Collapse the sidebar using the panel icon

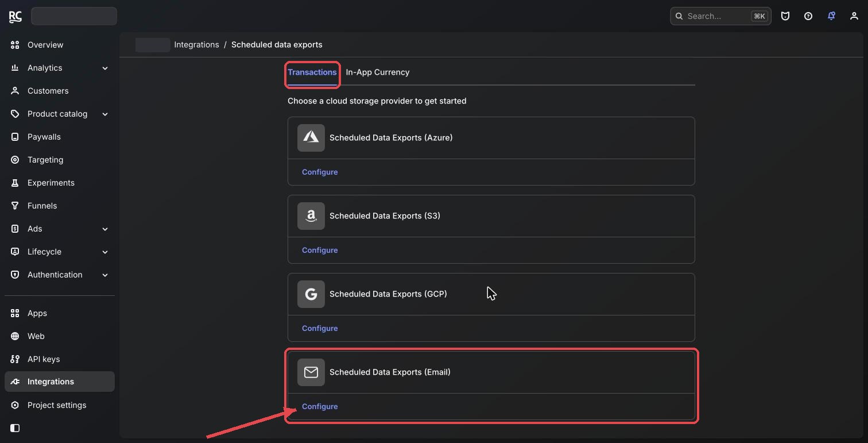pyautogui.click(x=15, y=428)
